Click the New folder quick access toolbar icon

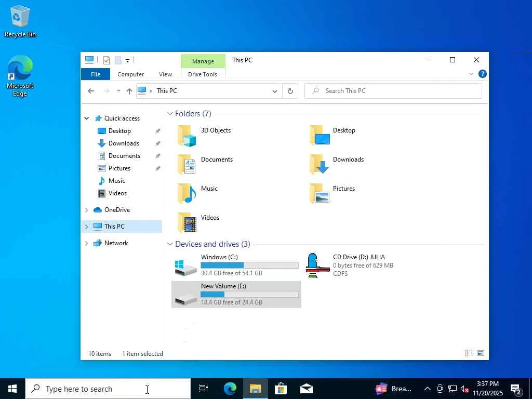click(x=118, y=60)
